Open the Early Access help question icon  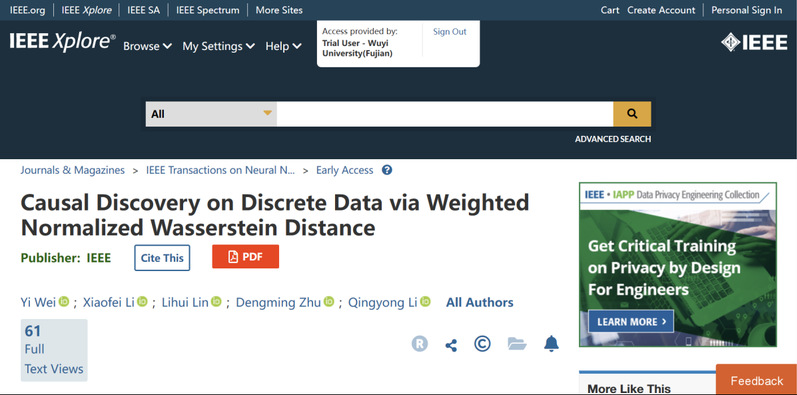[387, 170]
